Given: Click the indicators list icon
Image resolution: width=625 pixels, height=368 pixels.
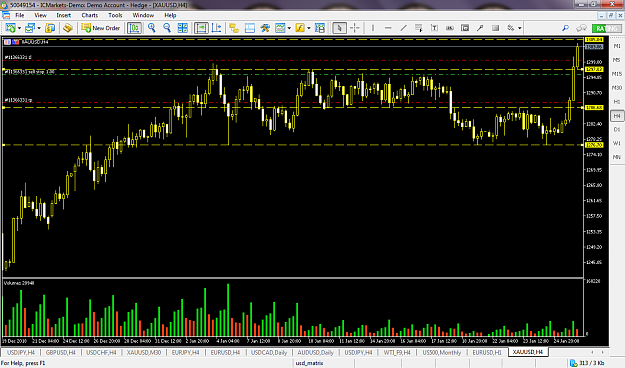Looking at the screenshot, I should [280, 28].
